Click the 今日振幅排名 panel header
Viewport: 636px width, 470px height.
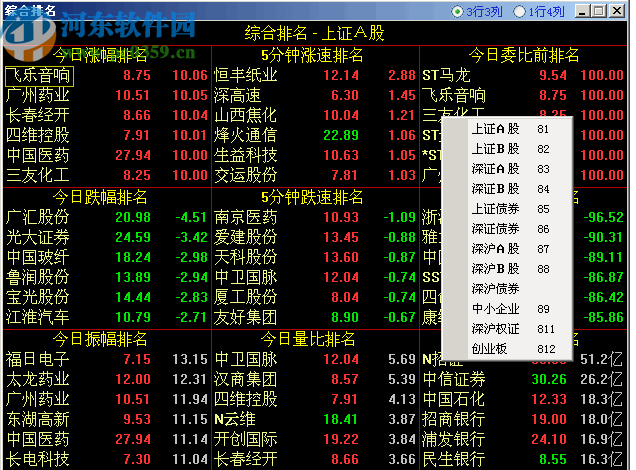100,339
